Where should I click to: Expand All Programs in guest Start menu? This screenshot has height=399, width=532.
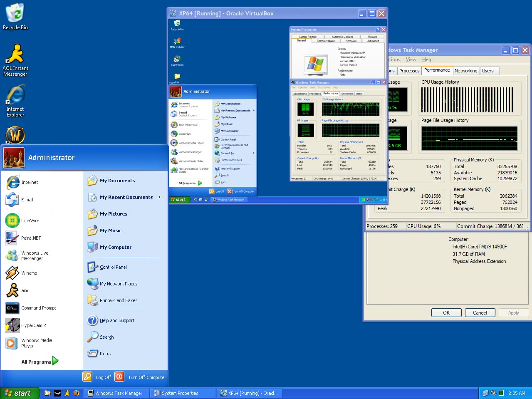point(190,183)
